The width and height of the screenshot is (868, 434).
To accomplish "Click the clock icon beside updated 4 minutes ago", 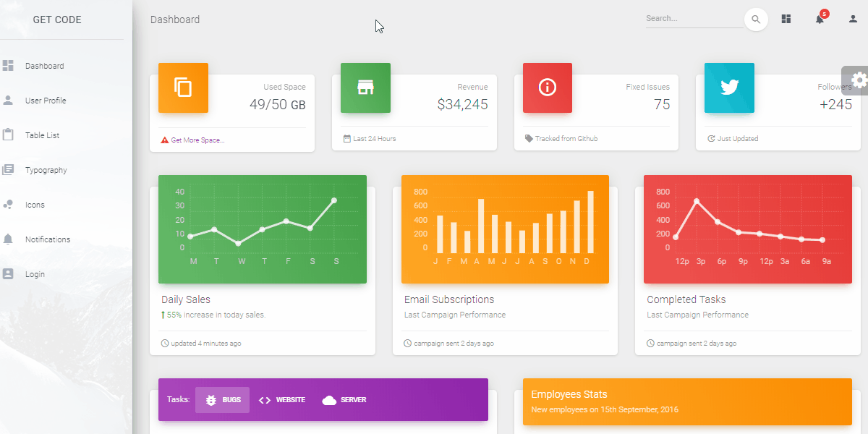I will click(x=165, y=344).
